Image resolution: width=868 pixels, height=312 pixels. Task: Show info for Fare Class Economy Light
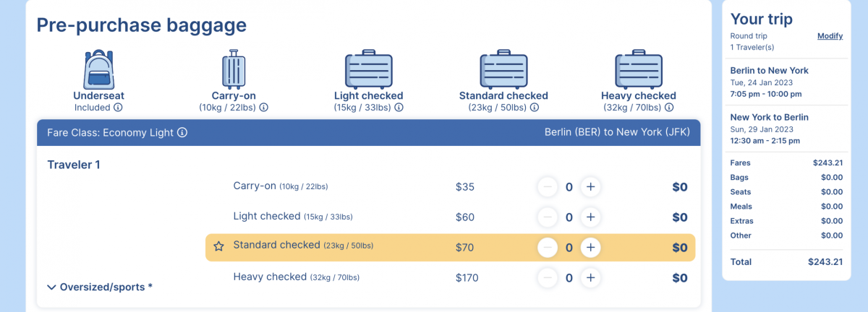pyautogui.click(x=182, y=133)
